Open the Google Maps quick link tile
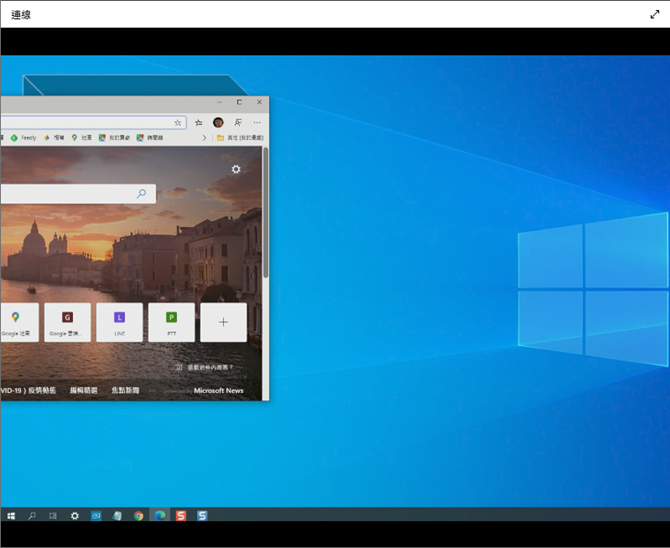Viewport: 670px width, 548px height. pyautogui.click(x=19, y=322)
